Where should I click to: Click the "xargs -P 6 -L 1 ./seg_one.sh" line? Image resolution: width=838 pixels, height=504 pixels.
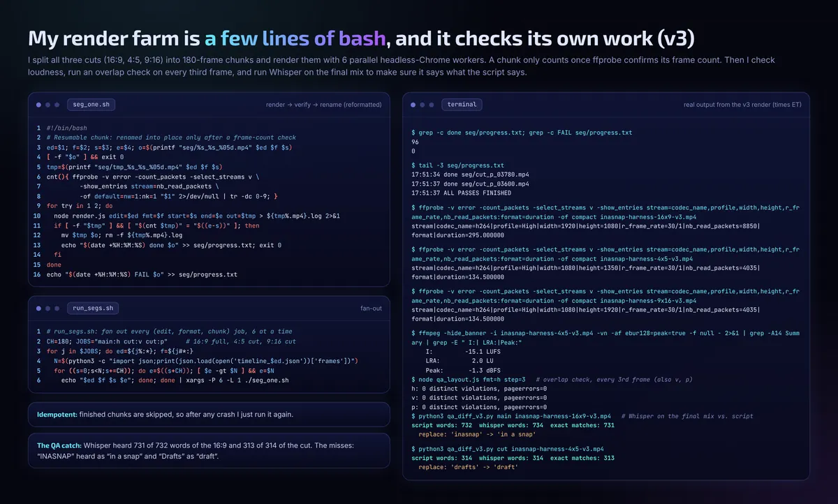pos(175,380)
